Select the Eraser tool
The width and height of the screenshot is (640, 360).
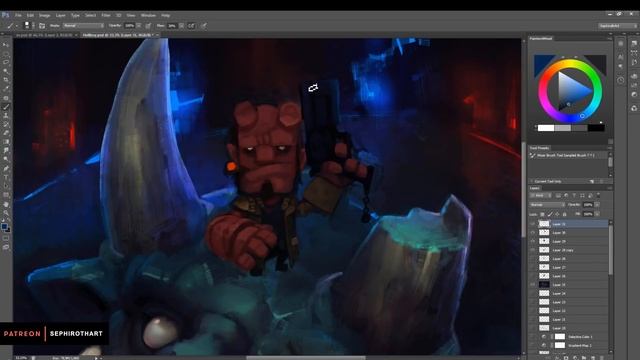click(6, 133)
